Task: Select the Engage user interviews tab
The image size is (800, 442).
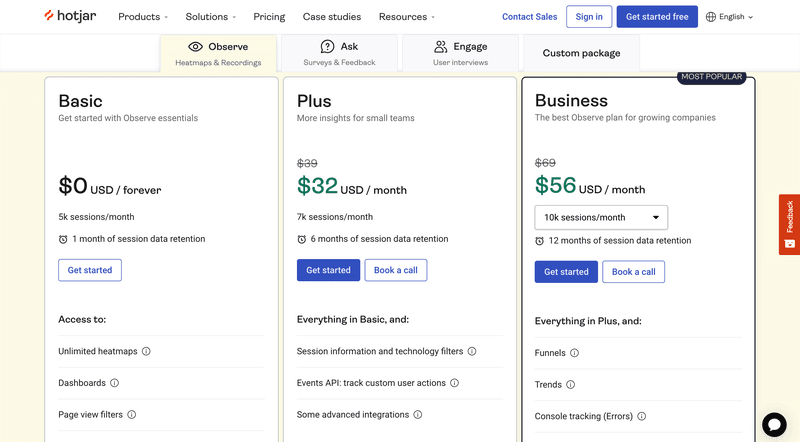Action: [x=460, y=53]
